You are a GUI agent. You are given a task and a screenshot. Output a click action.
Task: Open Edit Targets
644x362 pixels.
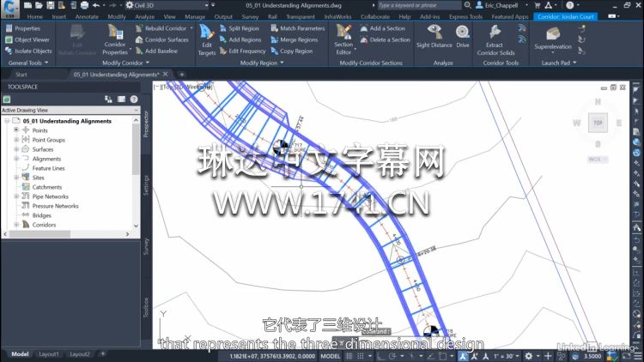tap(207, 40)
